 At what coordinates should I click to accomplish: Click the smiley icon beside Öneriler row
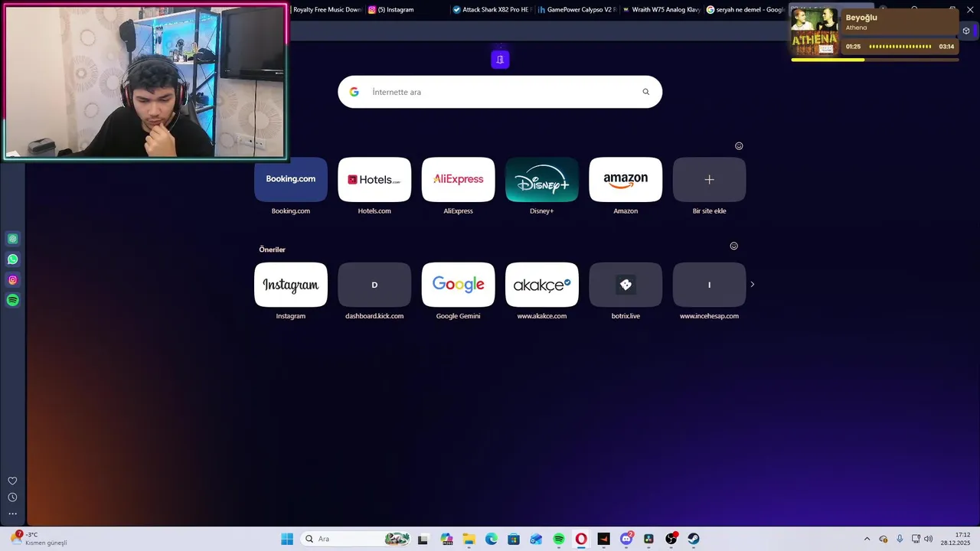[x=733, y=246]
